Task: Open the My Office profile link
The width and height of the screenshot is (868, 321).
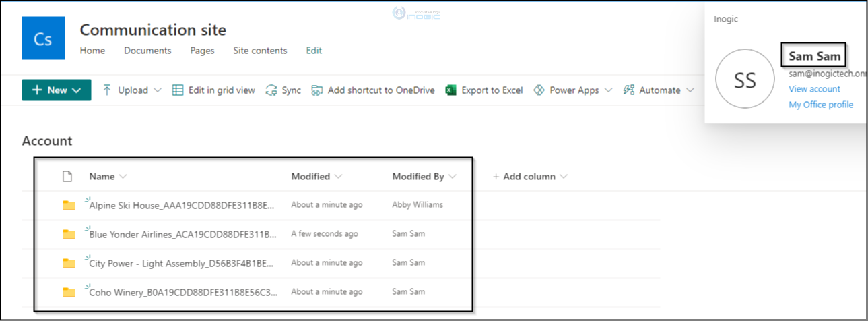Action: click(x=821, y=105)
